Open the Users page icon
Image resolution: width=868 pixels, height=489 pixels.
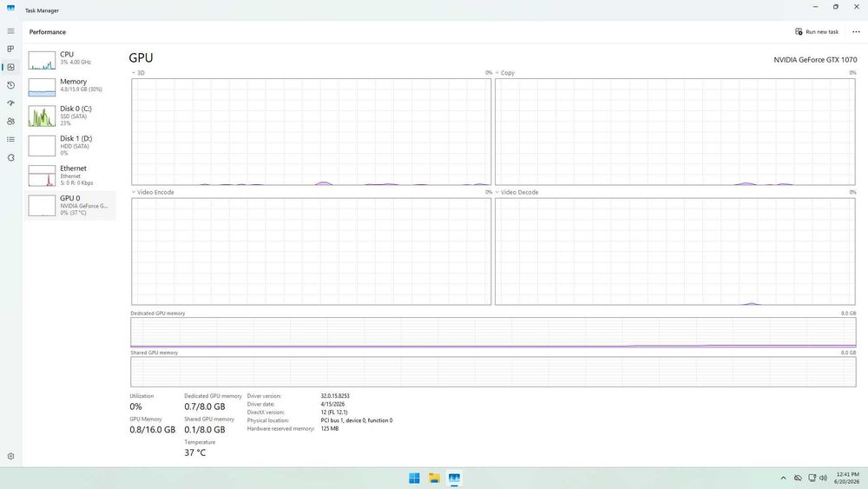click(x=10, y=122)
